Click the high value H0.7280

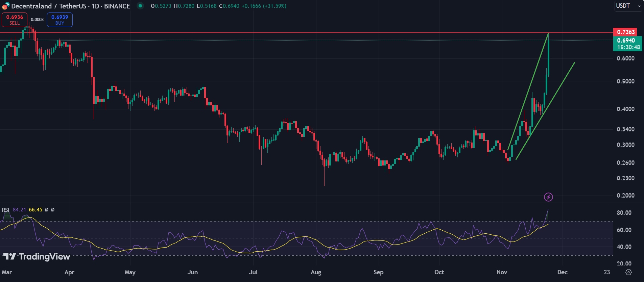[184, 6]
